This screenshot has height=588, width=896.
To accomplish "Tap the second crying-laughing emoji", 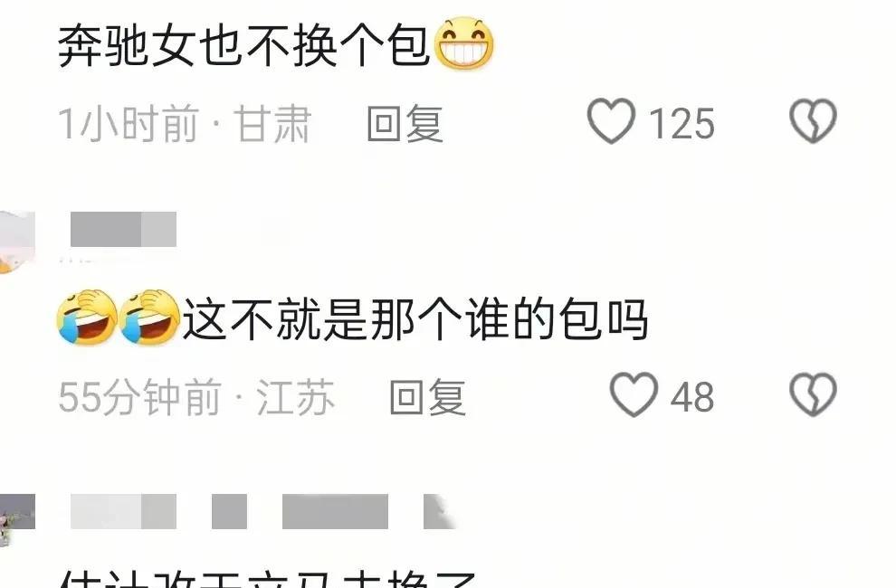I will [149, 318].
